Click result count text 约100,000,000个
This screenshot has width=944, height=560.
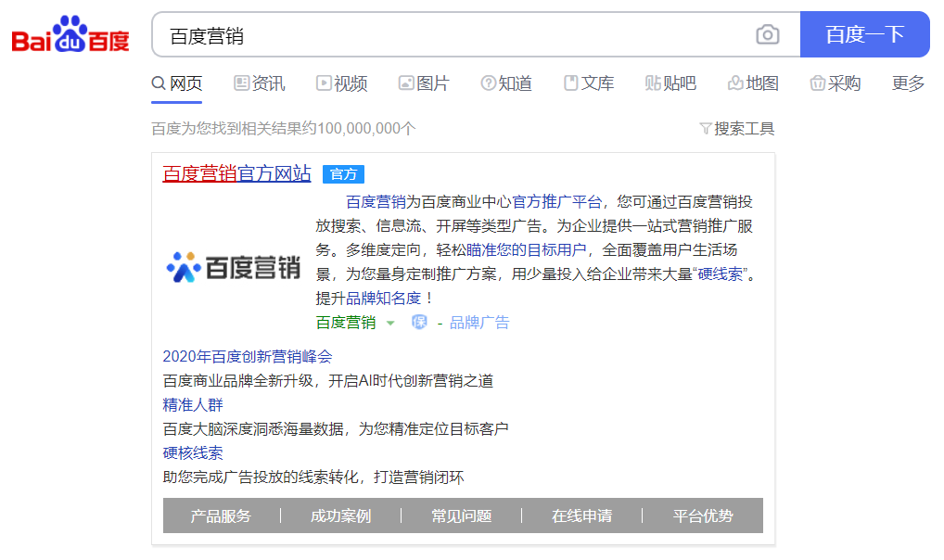pos(359,128)
